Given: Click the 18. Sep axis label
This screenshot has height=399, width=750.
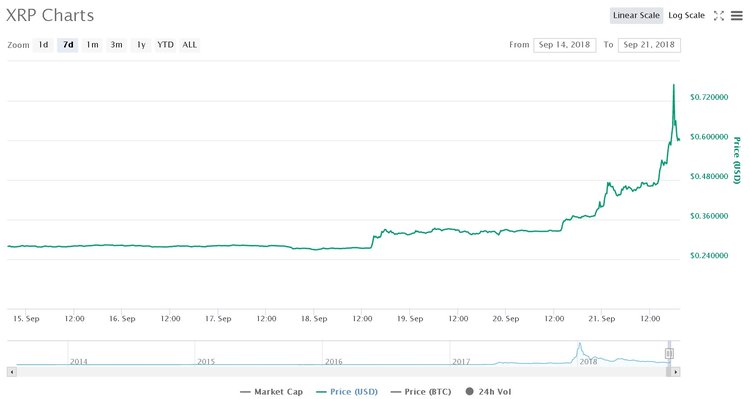Looking at the screenshot, I should point(314,319).
